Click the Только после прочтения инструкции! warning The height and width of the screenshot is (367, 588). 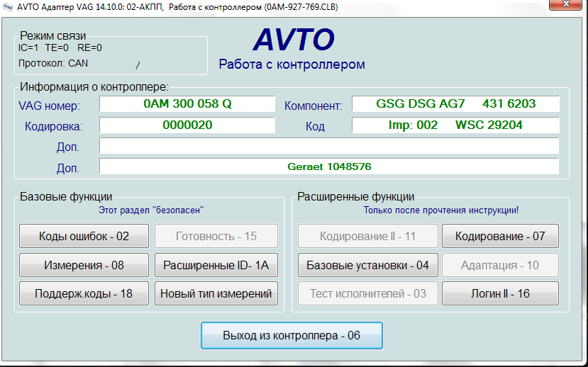click(441, 210)
